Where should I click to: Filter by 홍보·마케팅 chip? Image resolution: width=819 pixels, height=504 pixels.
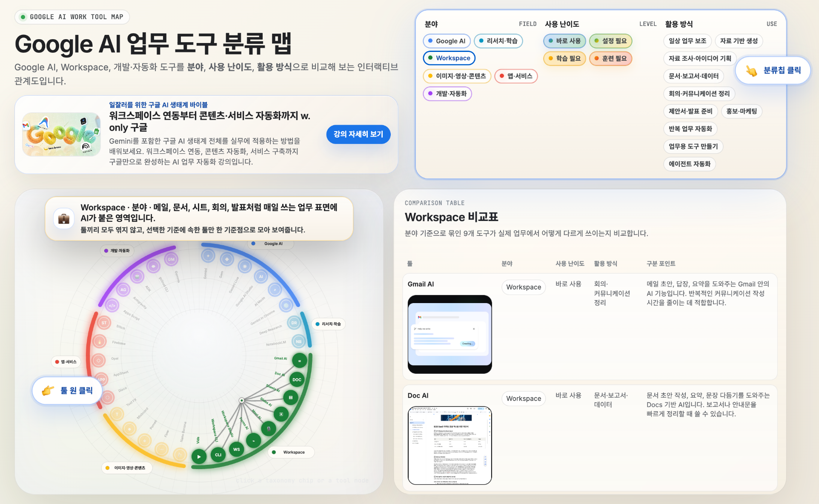742,111
